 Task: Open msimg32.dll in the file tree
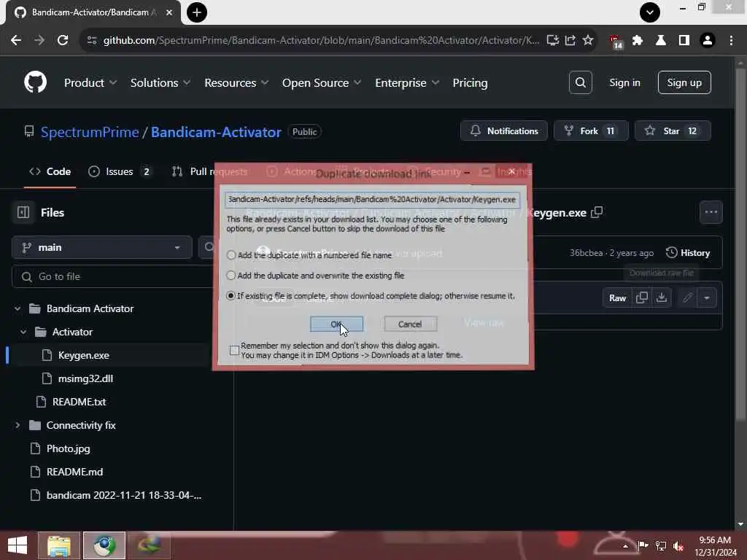click(85, 378)
